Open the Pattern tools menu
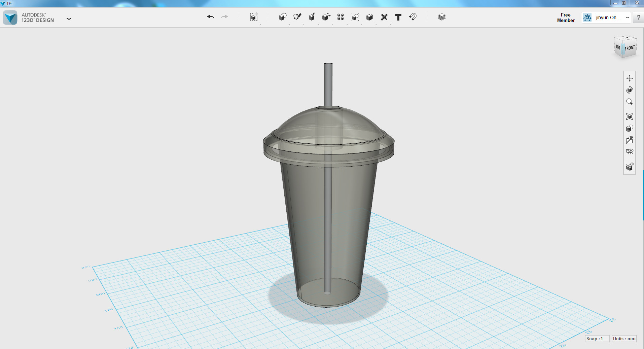This screenshot has height=349, width=644. [341, 17]
